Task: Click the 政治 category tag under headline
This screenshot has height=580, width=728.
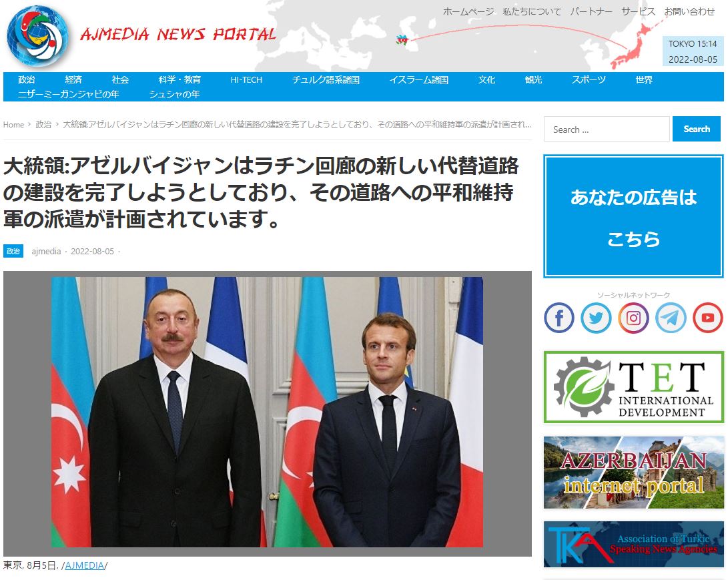Action: [13, 251]
